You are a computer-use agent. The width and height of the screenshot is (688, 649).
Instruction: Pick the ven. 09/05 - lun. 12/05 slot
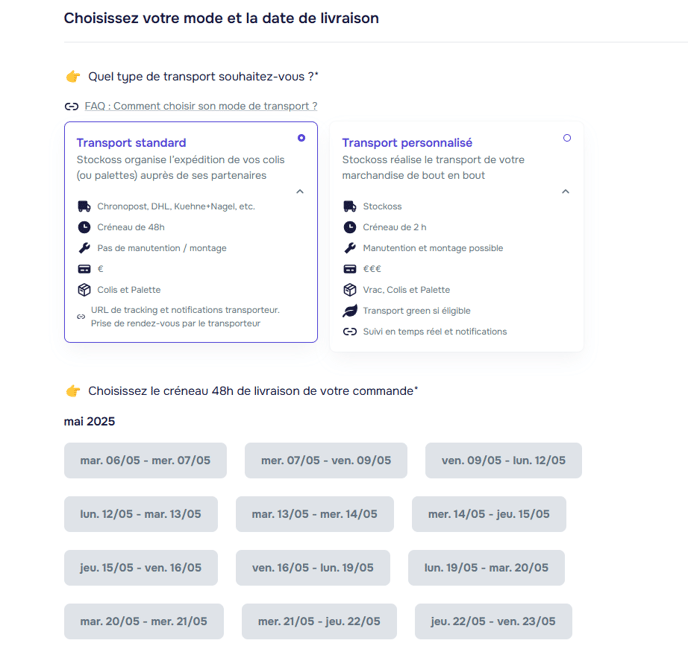click(503, 461)
